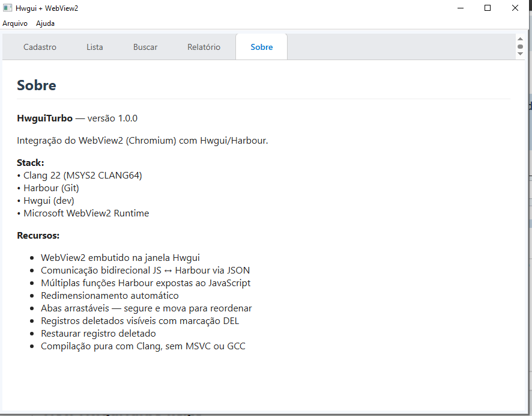
Task: Click the scrollbar up arrow
Action: click(x=520, y=39)
